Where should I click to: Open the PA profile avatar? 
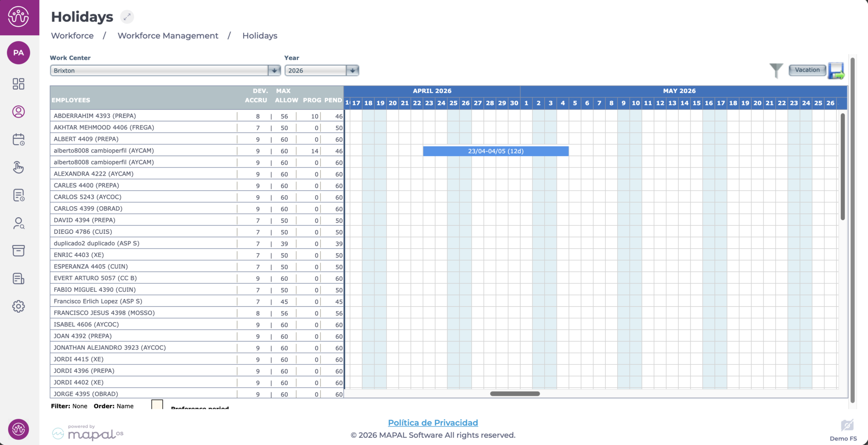[x=19, y=53]
